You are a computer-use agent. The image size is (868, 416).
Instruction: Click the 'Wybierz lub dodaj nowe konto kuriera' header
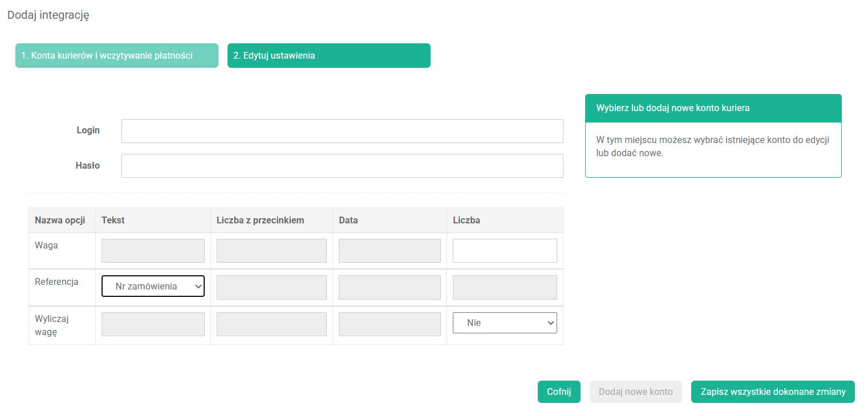click(713, 108)
